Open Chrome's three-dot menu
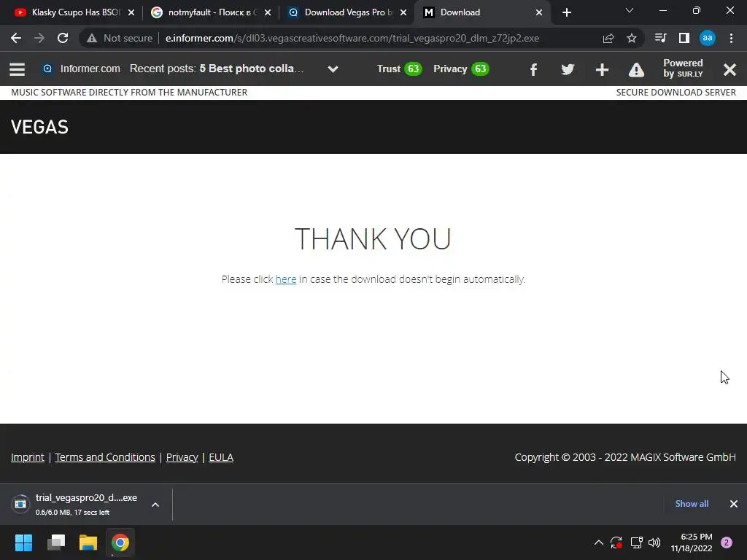This screenshot has width=747, height=560. (x=731, y=38)
